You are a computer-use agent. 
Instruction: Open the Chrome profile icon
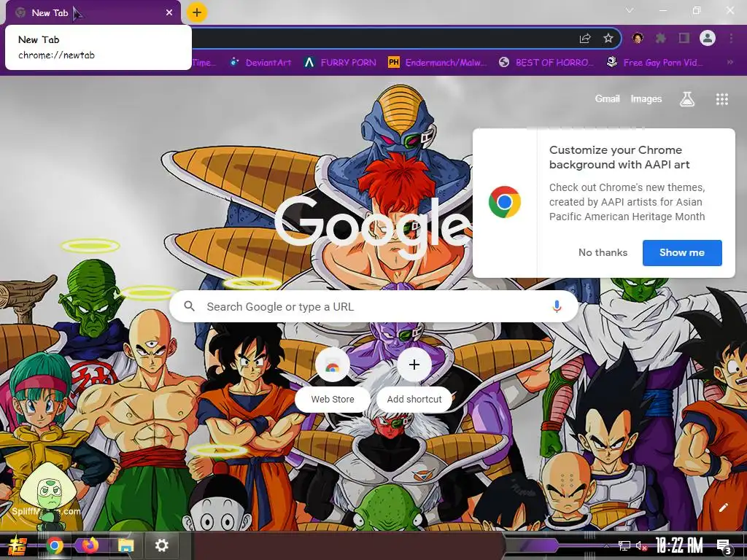coord(708,38)
